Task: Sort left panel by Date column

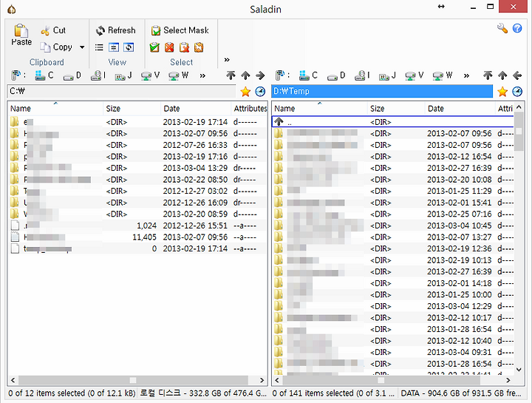Action: pyautogui.click(x=196, y=109)
